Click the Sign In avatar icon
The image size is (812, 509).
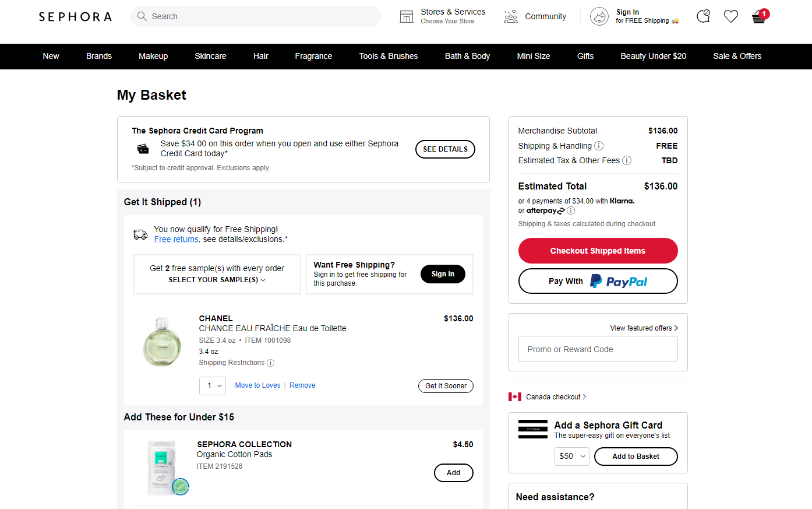click(x=599, y=16)
